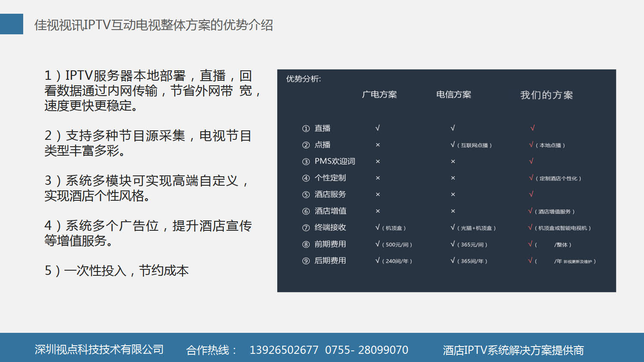644x362 pixels.
Task: Click the company name 深圳视点科技技术有限公司
Action: click(99, 350)
